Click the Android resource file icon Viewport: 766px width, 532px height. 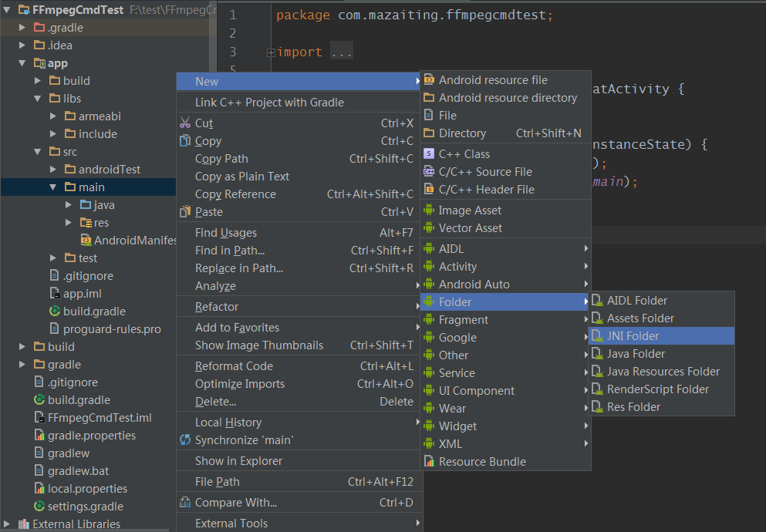tap(428, 79)
